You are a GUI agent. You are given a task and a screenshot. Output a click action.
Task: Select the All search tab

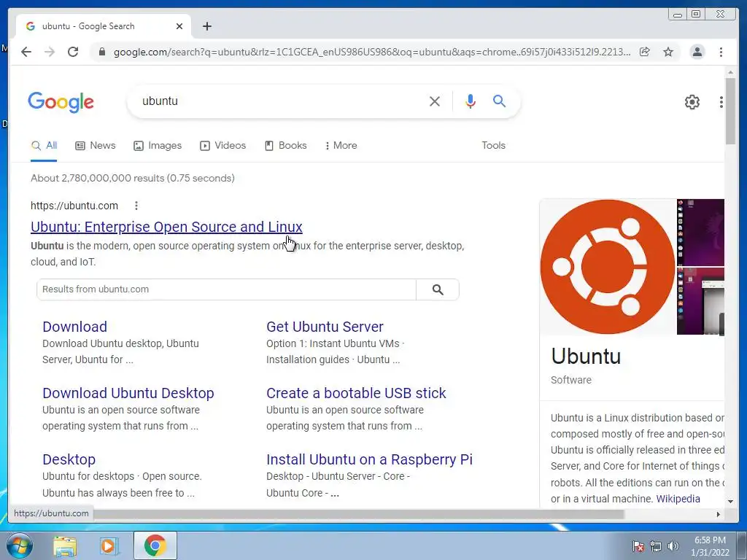pyautogui.click(x=44, y=146)
